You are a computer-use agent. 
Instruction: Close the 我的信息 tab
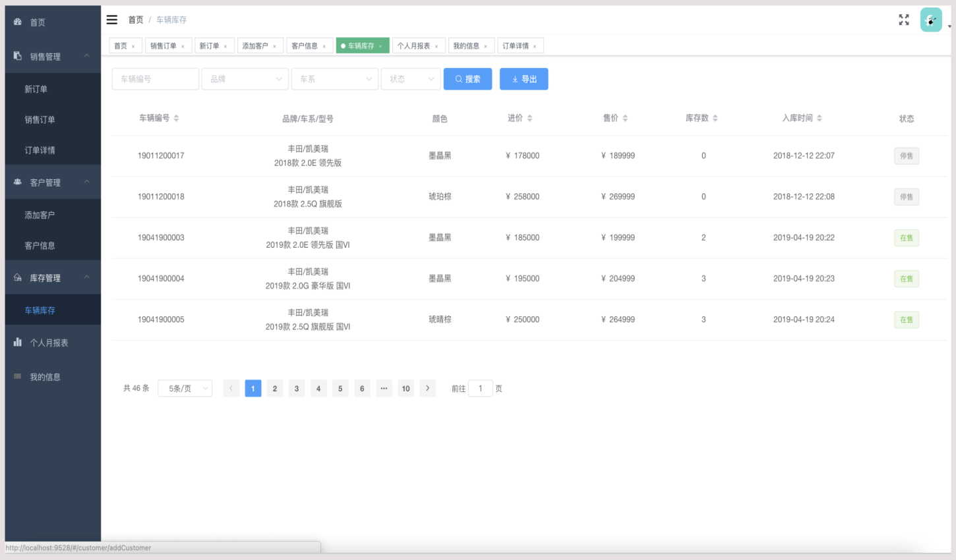(485, 46)
